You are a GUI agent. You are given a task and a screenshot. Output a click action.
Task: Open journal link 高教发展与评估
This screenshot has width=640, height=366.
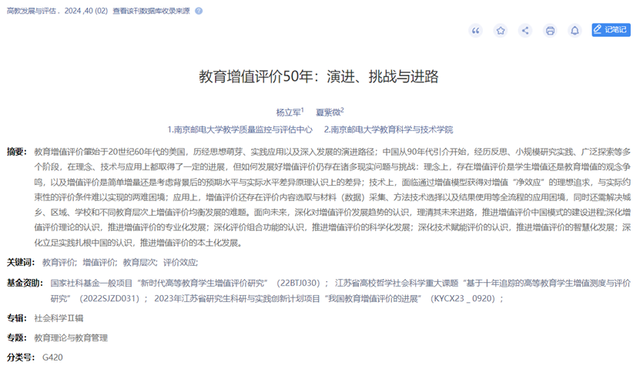[x=31, y=11]
